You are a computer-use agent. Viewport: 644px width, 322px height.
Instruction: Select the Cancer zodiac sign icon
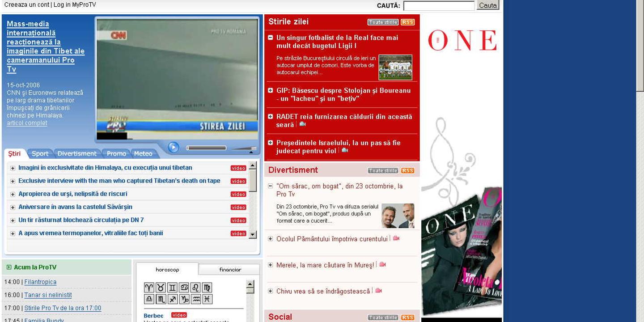point(184,288)
